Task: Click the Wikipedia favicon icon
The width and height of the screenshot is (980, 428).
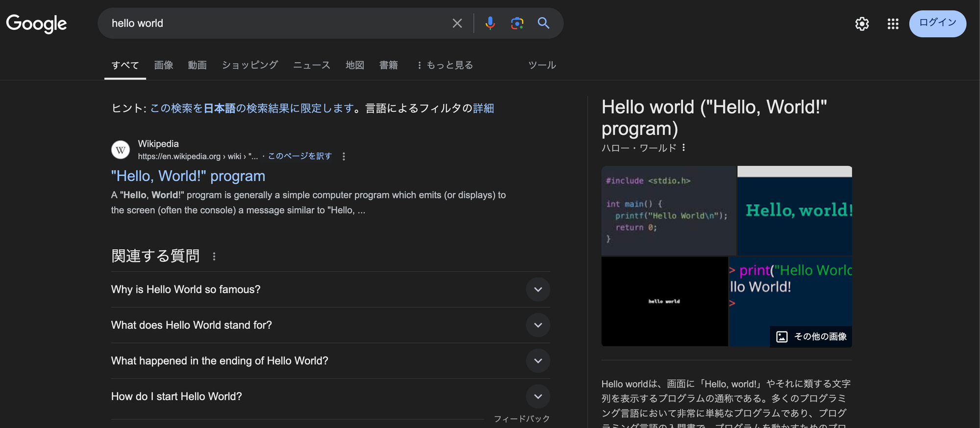Action: pyautogui.click(x=121, y=150)
